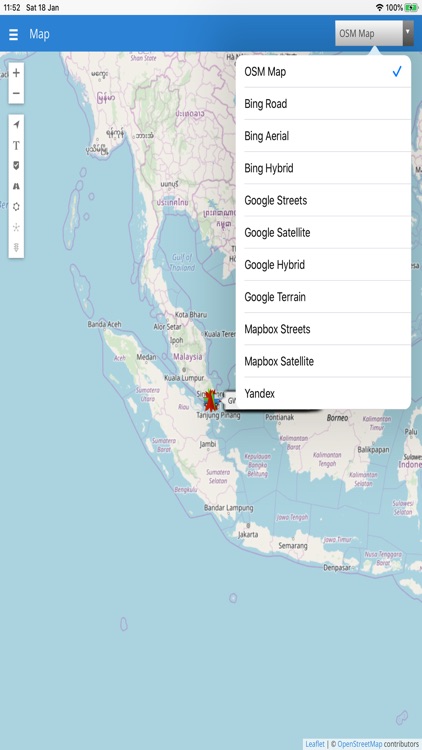Tap the location arrow tool
Image resolution: width=422 pixels, height=750 pixels.
(x=16, y=125)
